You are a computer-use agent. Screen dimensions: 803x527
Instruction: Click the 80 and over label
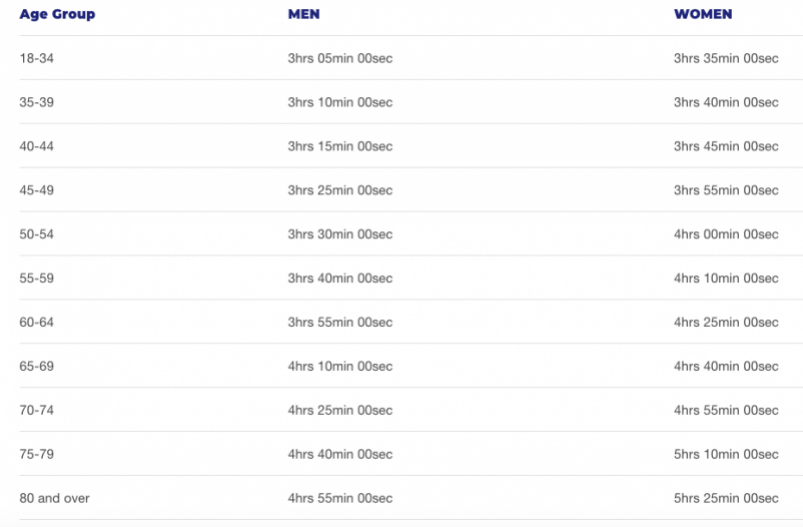tap(54, 498)
